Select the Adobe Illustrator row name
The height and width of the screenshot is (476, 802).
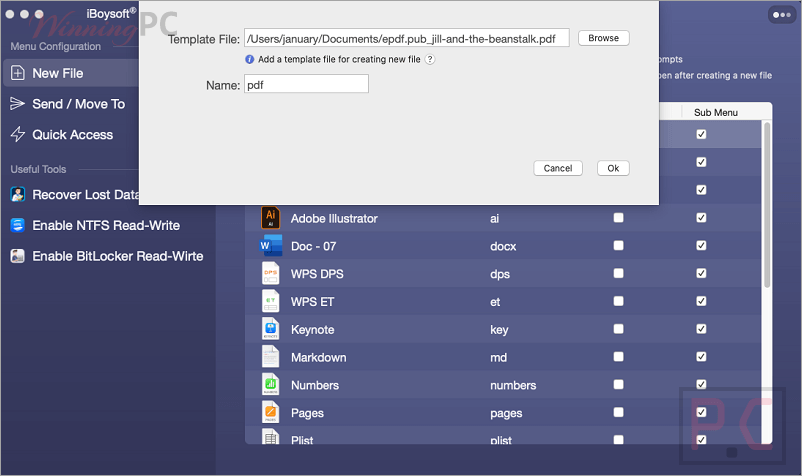(334, 218)
